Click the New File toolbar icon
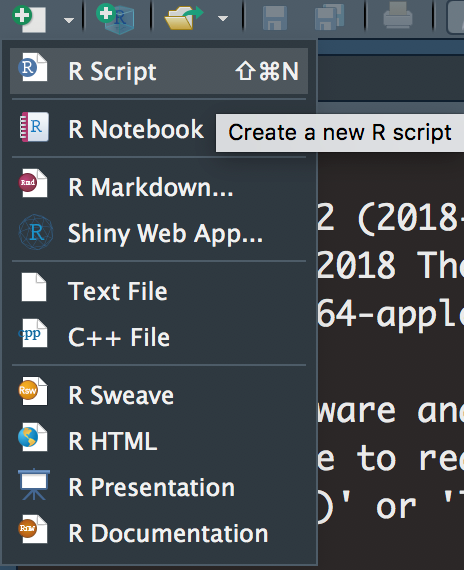 pos(29,19)
